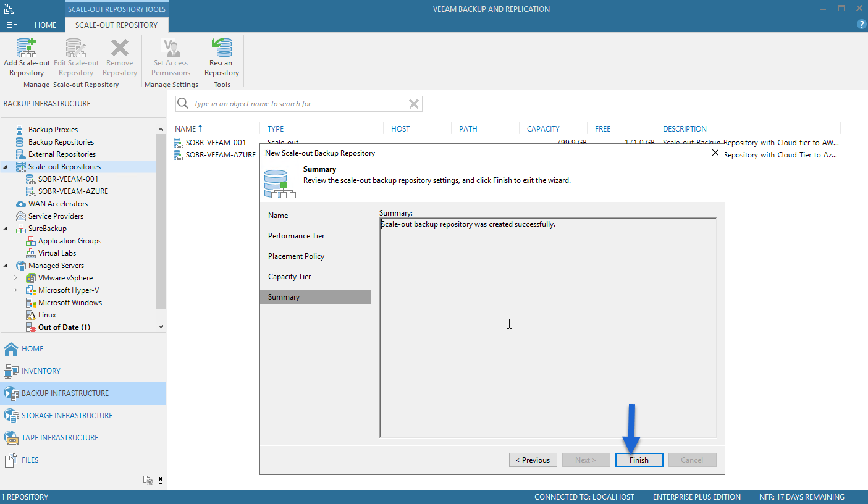Click inside the Summary text box
The width and height of the screenshot is (868, 504).
548,328
